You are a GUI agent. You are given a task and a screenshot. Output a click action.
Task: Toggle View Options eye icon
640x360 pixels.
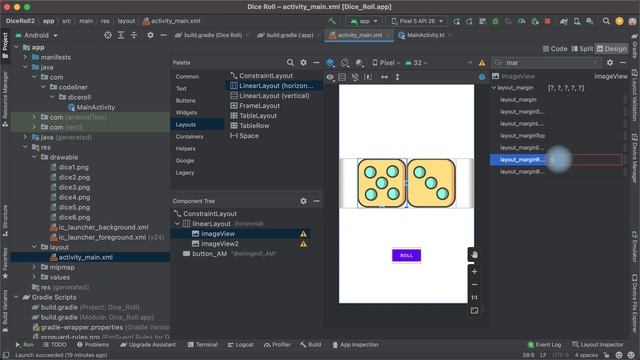[x=330, y=77]
